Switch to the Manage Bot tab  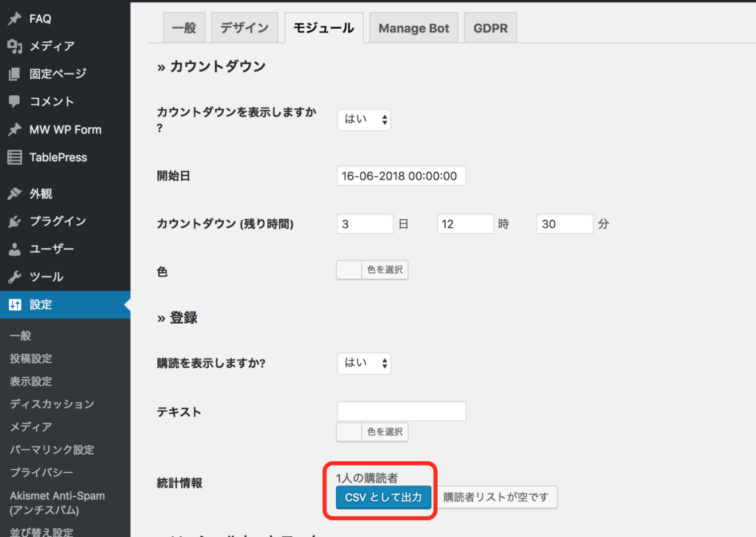(x=413, y=29)
